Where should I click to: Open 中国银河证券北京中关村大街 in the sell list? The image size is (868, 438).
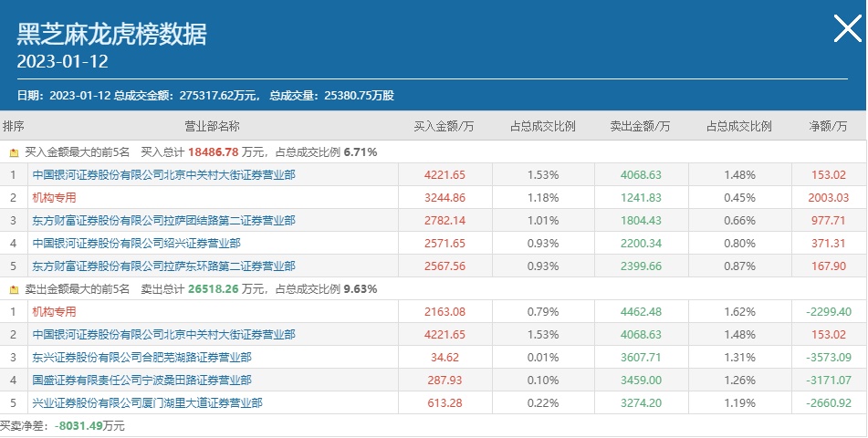coord(163,334)
